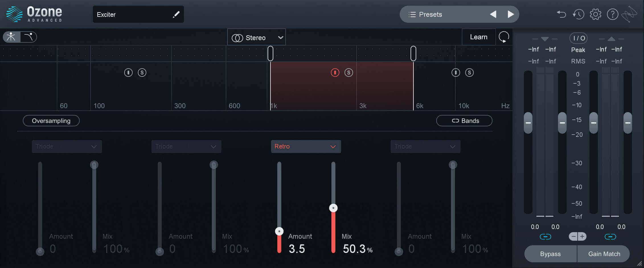Click the crossover handle near 1k
The image size is (644, 268).
(x=270, y=53)
